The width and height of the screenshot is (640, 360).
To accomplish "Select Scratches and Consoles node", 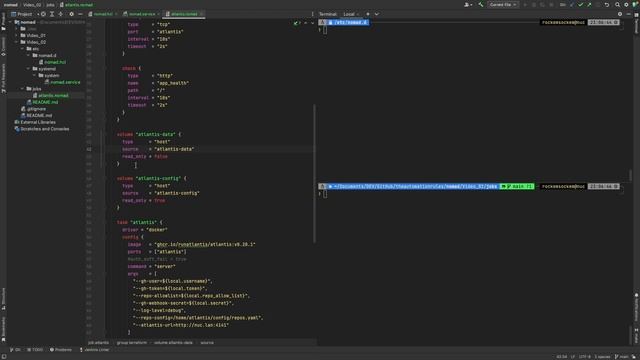I will [x=42, y=129].
